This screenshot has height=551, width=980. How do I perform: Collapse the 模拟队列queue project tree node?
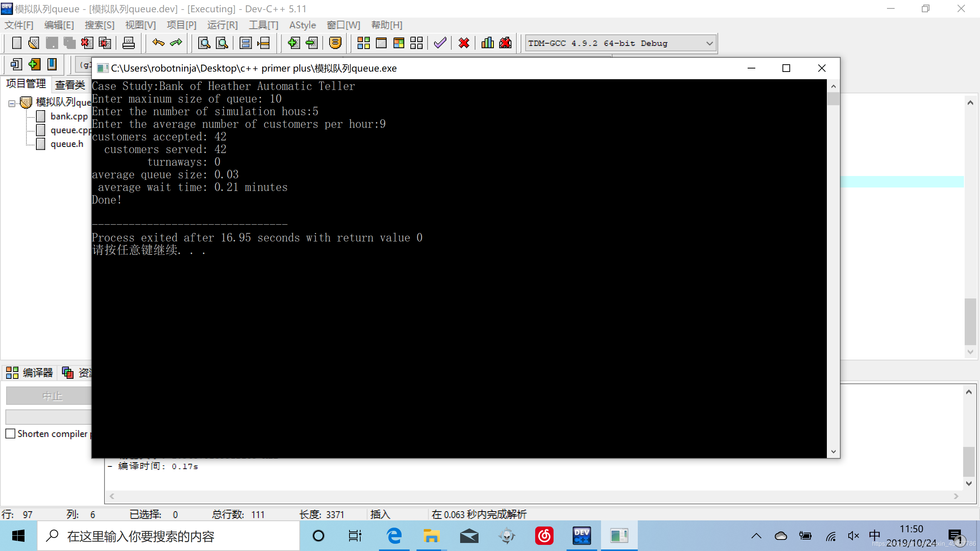click(x=12, y=103)
